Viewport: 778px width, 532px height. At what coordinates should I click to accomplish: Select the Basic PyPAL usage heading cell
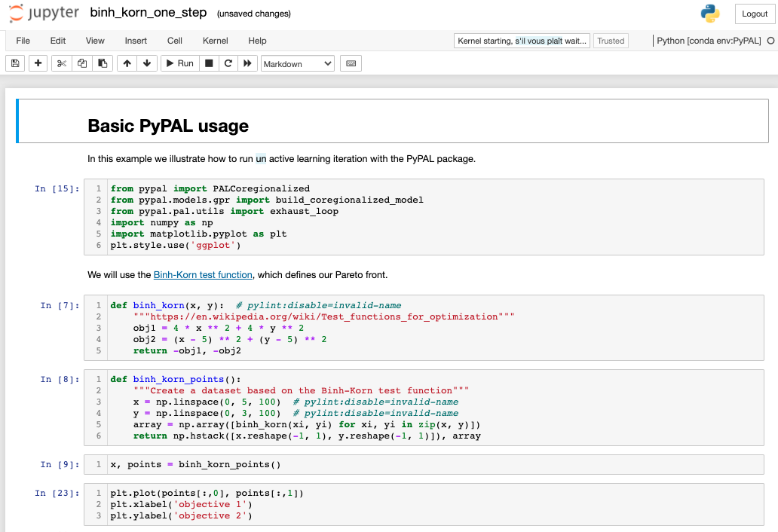click(x=393, y=121)
